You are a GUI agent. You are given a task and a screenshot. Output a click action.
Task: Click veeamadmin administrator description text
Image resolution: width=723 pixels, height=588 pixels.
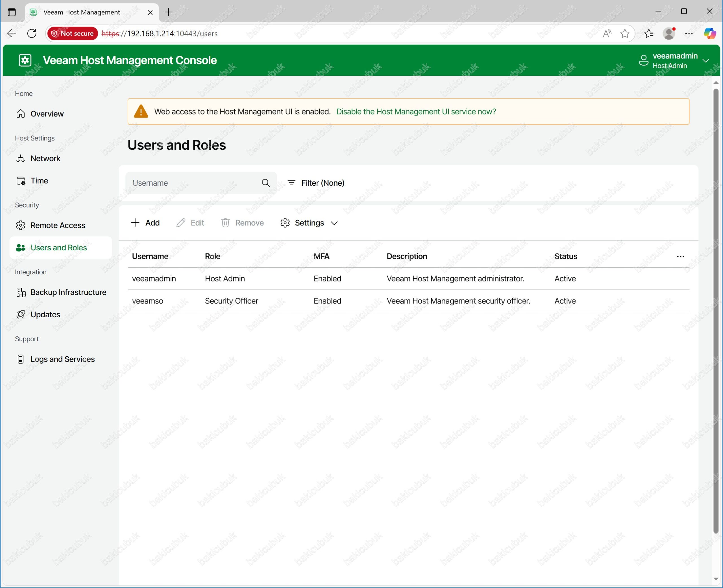(455, 279)
